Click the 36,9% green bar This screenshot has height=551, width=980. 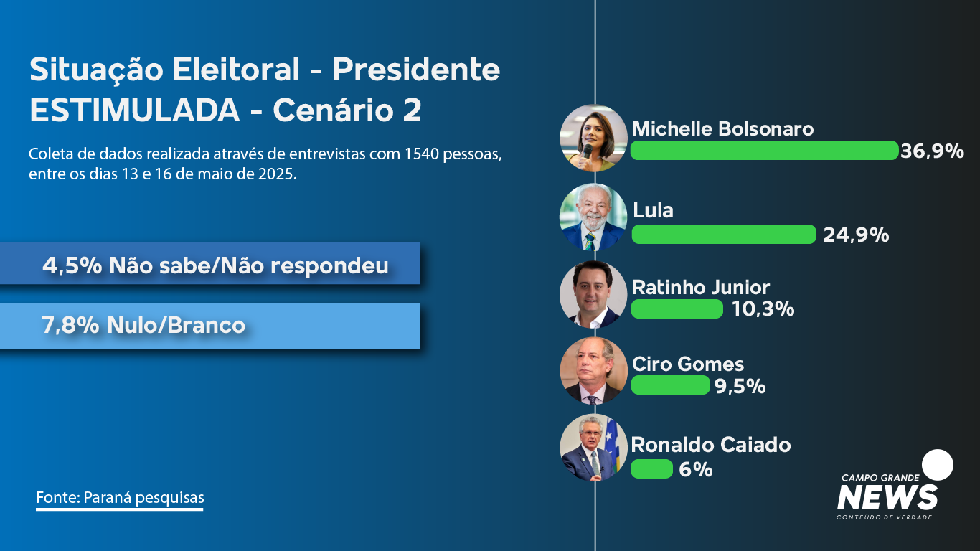tap(764, 151)
